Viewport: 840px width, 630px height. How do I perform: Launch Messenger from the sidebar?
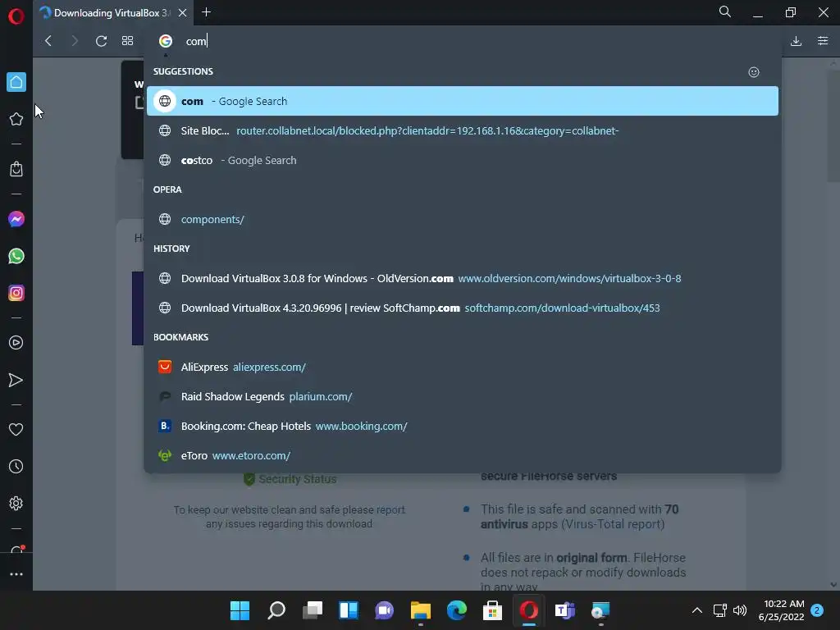(16, 219)
